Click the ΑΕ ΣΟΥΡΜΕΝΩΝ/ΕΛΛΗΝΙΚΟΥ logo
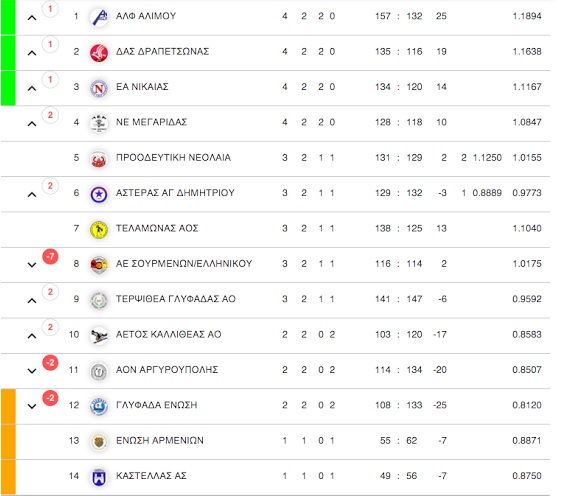Screen dimensions: 570x496 pyautogui.click(x=99, y=264)
